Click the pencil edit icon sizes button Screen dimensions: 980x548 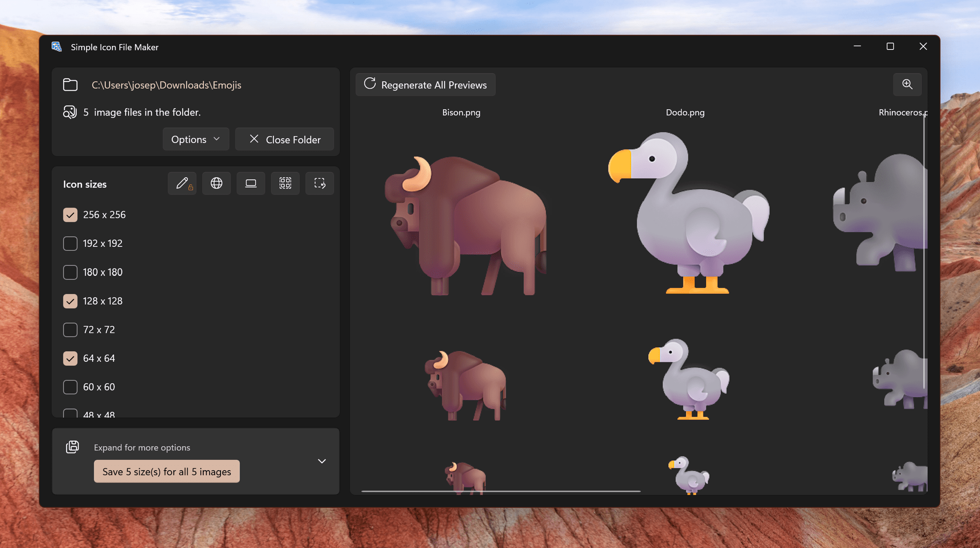182,184
